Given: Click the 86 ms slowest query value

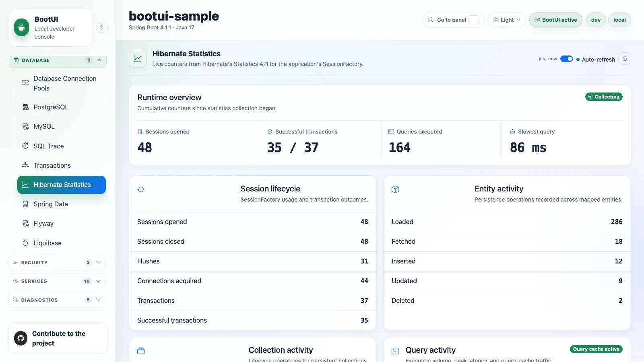Looking at the screenshot, I should (x=528, y=148).
